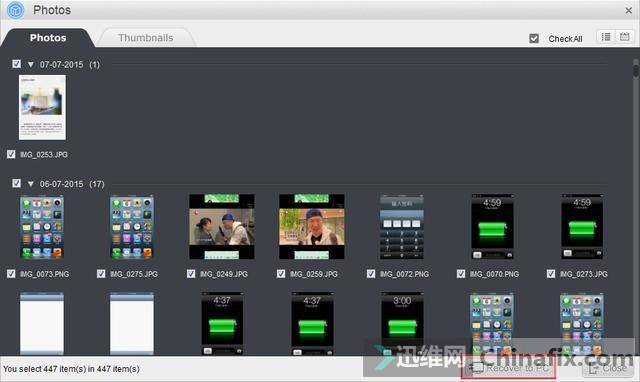Collapse the 07-07-2015 date group
640x382 pixels.
pyautogui.click(x=31, y=64)
